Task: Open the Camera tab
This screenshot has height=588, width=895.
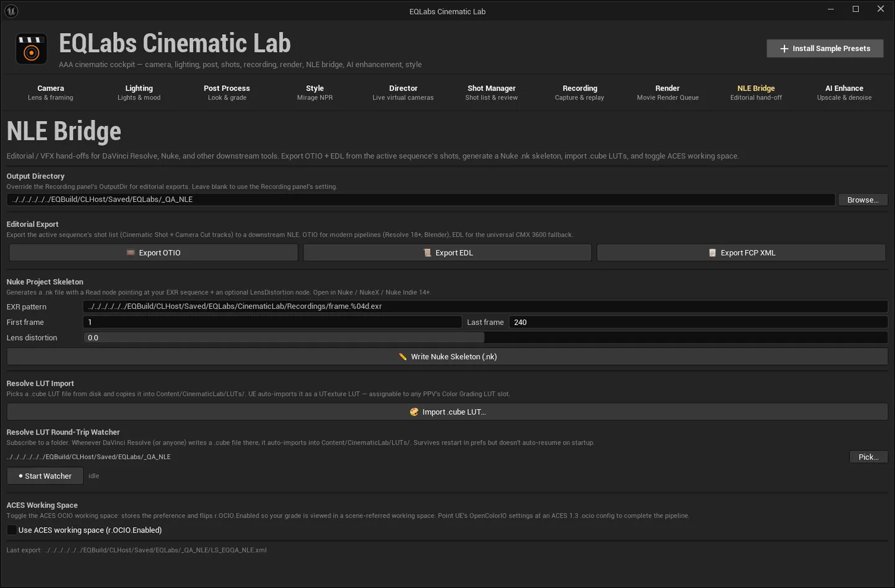Action: pyautogui.click(x=50, y=93)
